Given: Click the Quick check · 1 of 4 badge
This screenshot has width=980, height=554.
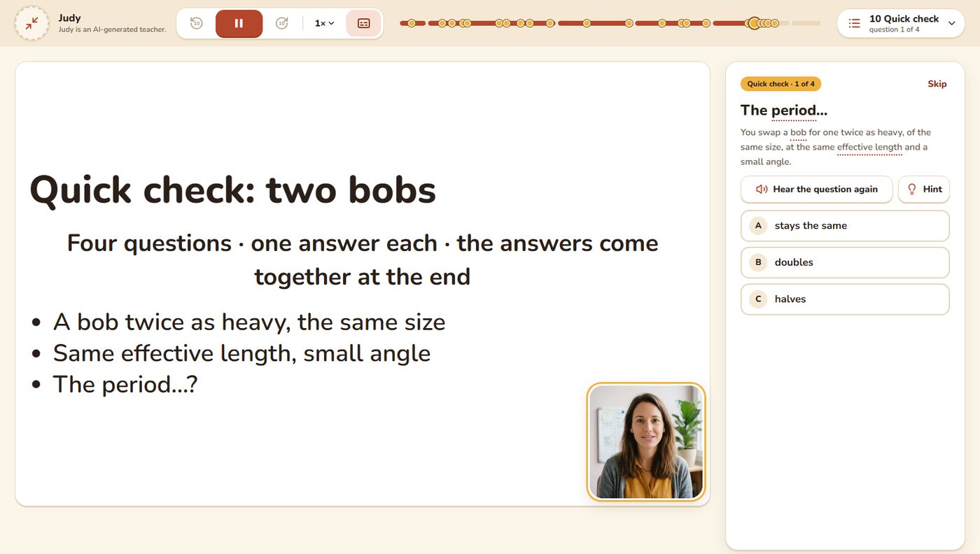Looking at the screenshot, I should coord(780,84).
